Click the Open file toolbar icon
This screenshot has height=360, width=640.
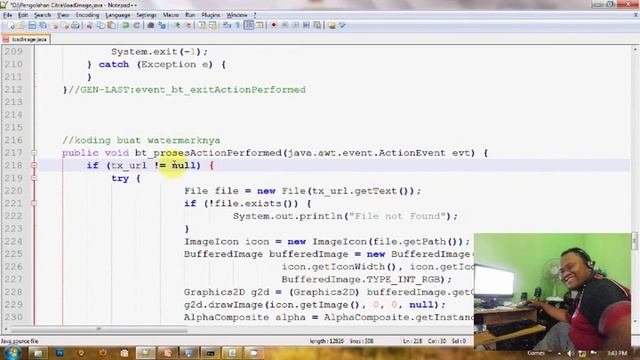point(21,25)
